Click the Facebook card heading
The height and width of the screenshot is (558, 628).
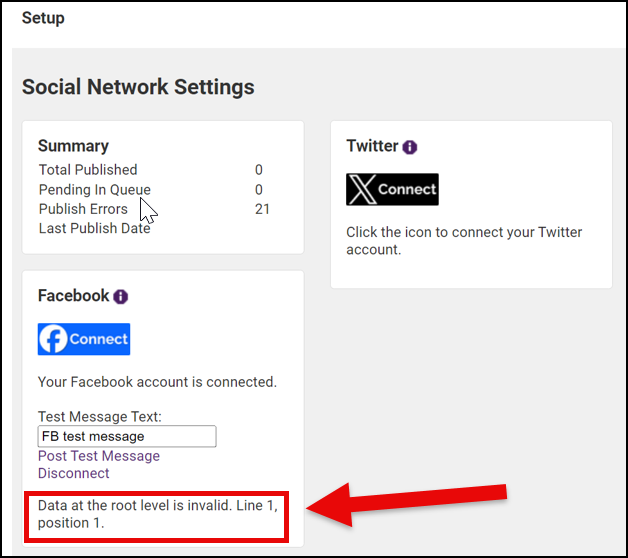73,296
